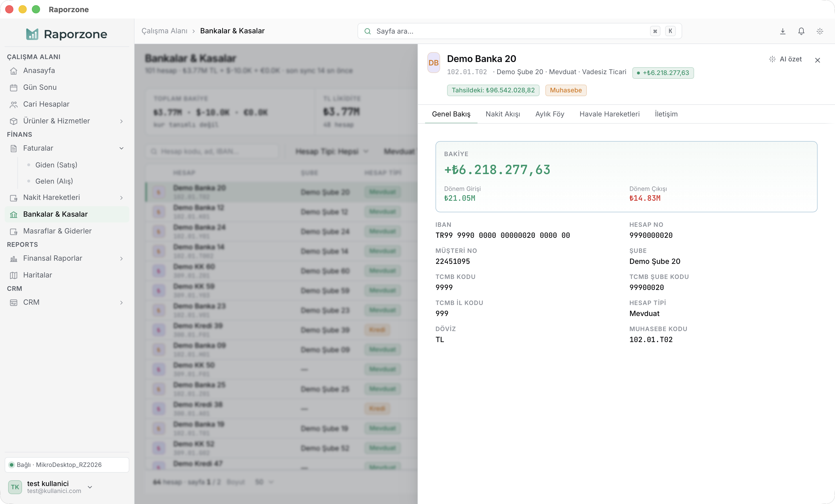Click the Tahsildeki ₺96.542.028,82 badge
The image size is (835, 504).
coord(493,90)
